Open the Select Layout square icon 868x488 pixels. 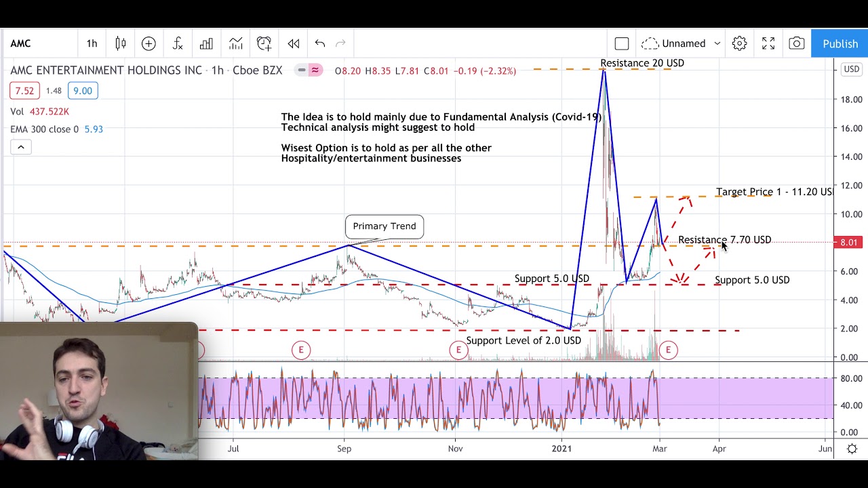[622, 43]
